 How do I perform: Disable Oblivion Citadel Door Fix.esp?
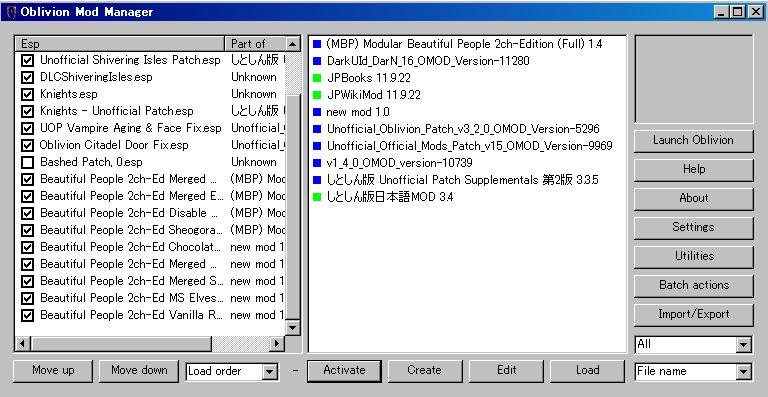point(27,145)
